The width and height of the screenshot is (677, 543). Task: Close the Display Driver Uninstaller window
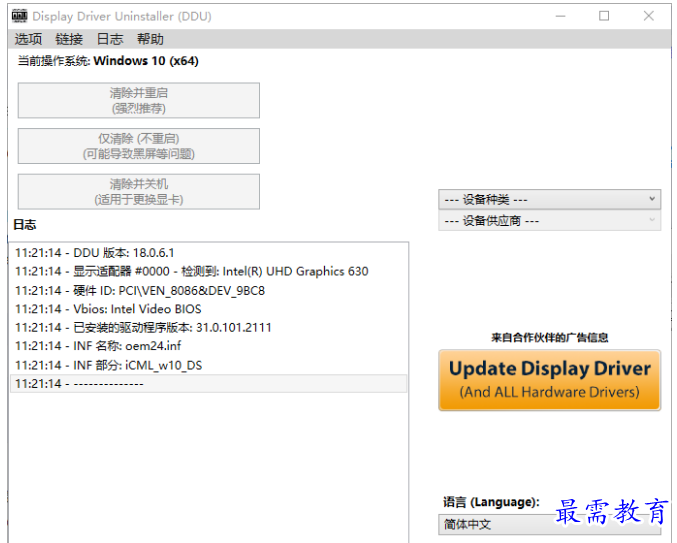[x=649, y=16]
